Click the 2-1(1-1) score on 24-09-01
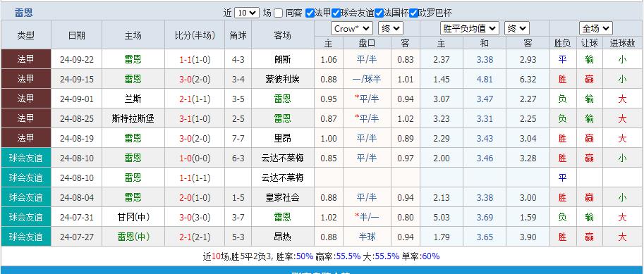 195,99
